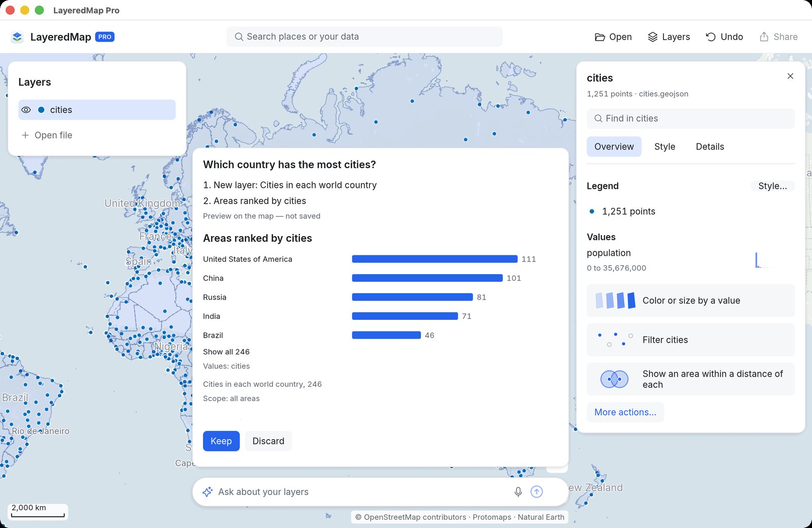This screenshot has height=528, width=812.
Task: Click the magnifier icon in Find in cities
Action: [598, 118]
